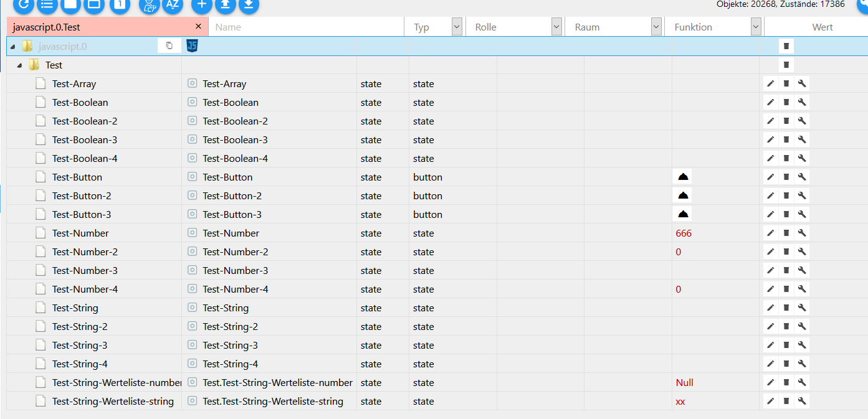
Task: Edit the Test-Number-4 object
Action: [x=770, y=289]
